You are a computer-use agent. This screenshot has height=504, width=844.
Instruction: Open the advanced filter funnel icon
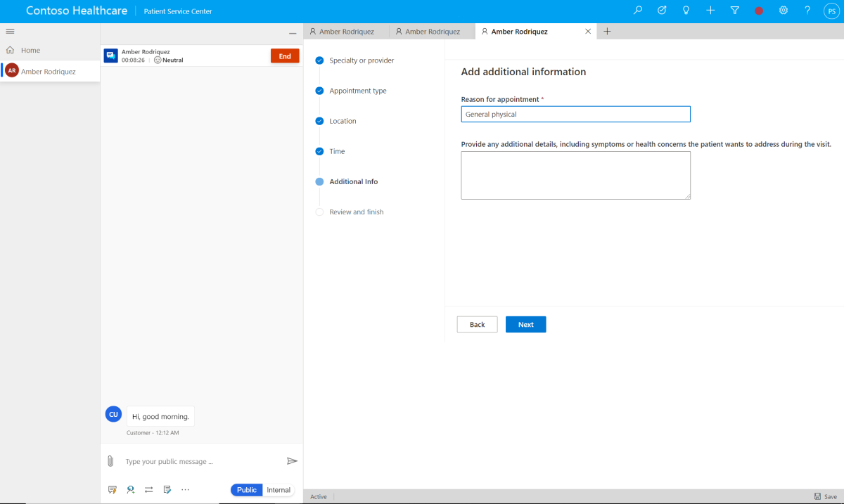734,11
